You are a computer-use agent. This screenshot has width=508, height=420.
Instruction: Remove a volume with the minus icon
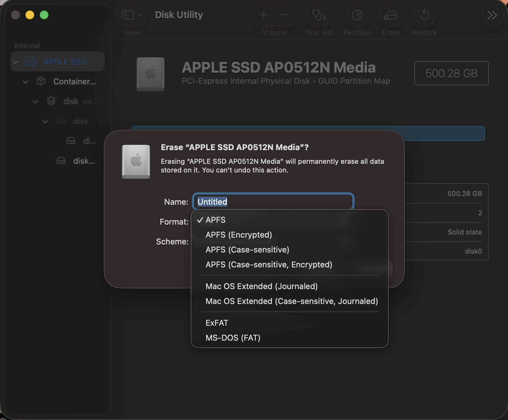click(x=285, y=15)
